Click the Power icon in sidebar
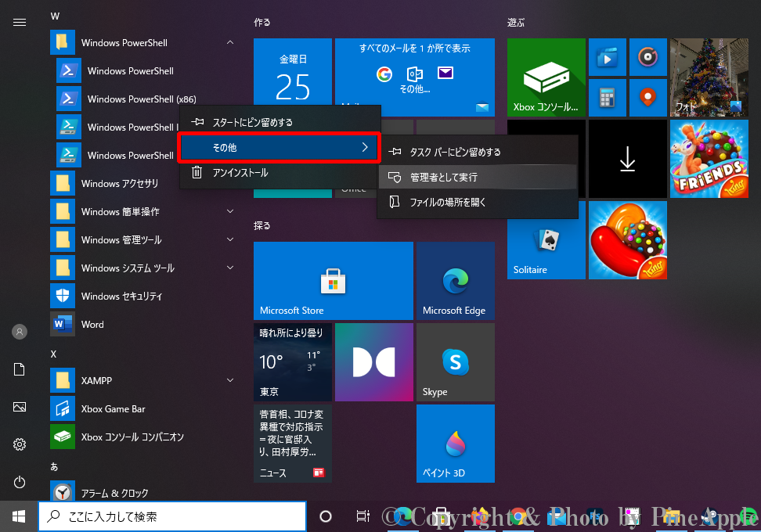Viewport: 761px width, 532px height. point(20,482)
